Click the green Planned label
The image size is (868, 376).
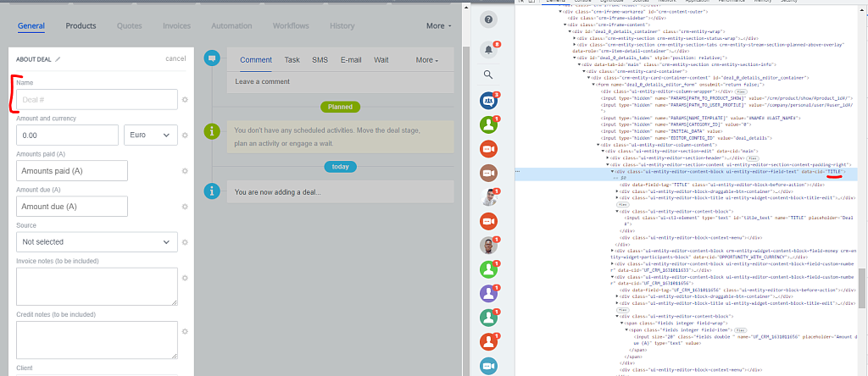(x=340, y=107)
